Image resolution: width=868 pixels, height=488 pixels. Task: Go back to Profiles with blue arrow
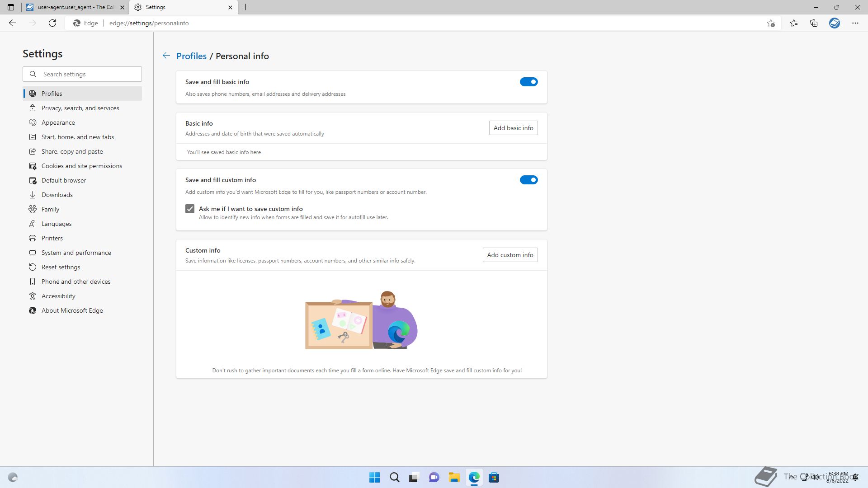point(166,56)
